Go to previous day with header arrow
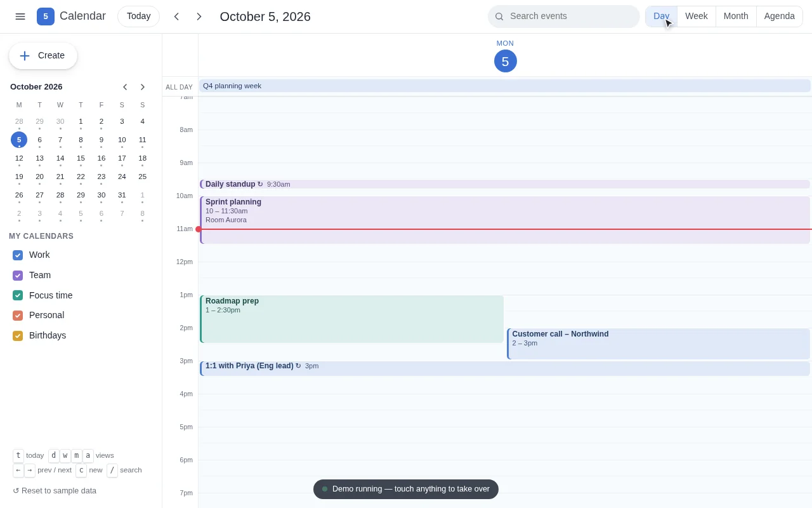 [176, 17]
